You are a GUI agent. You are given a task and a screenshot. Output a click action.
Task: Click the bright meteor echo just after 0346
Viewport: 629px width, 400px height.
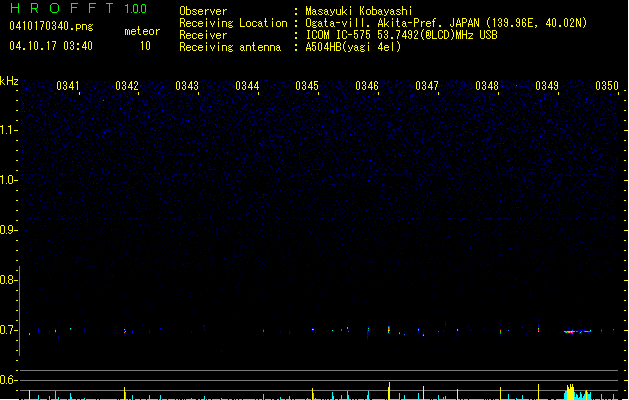(389, 330)
